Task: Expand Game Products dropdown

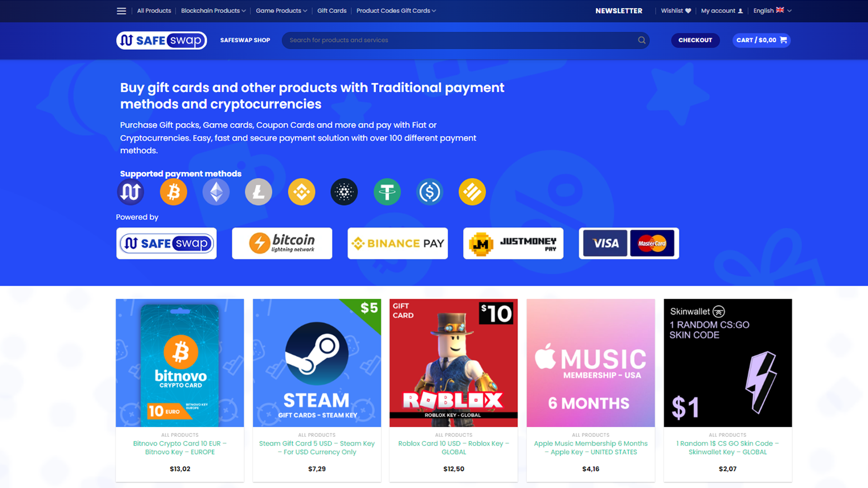Action: pyautogui.click(x=281, y=11)
